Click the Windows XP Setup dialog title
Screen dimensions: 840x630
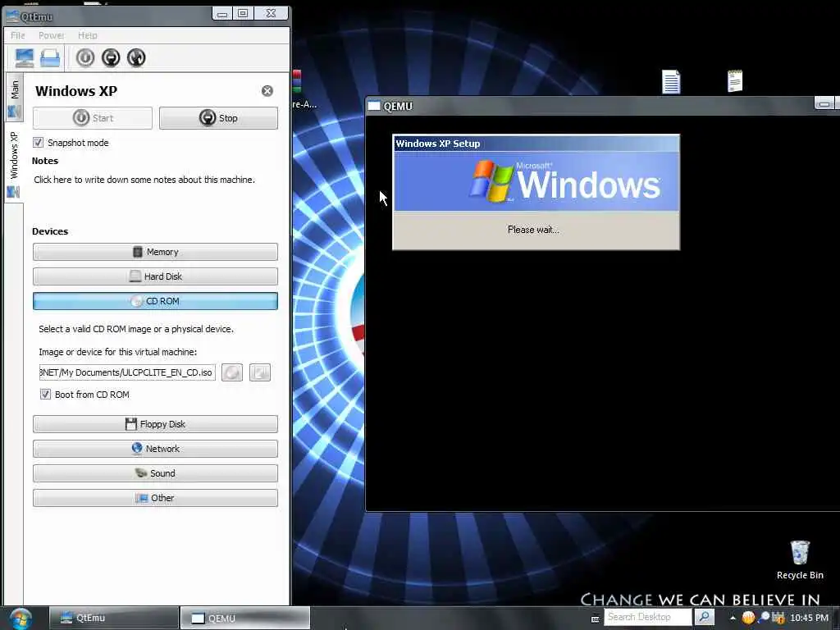pos(438,144)
